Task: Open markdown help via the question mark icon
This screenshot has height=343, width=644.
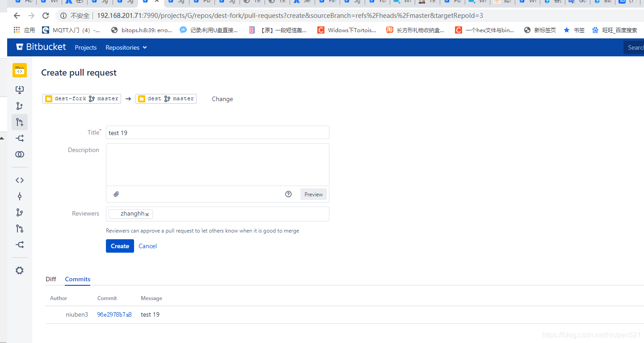Action: pyautogui.click(x=288, y=194)
